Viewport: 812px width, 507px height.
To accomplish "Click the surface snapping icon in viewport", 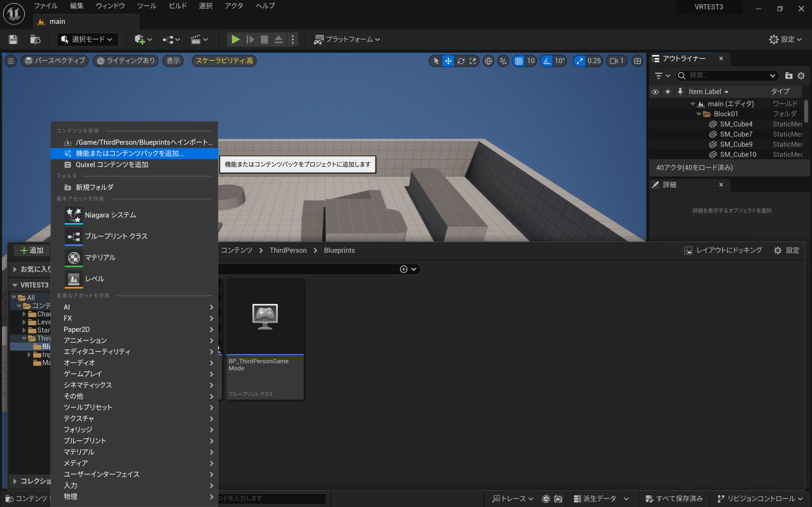I will (x=503, y=61).
